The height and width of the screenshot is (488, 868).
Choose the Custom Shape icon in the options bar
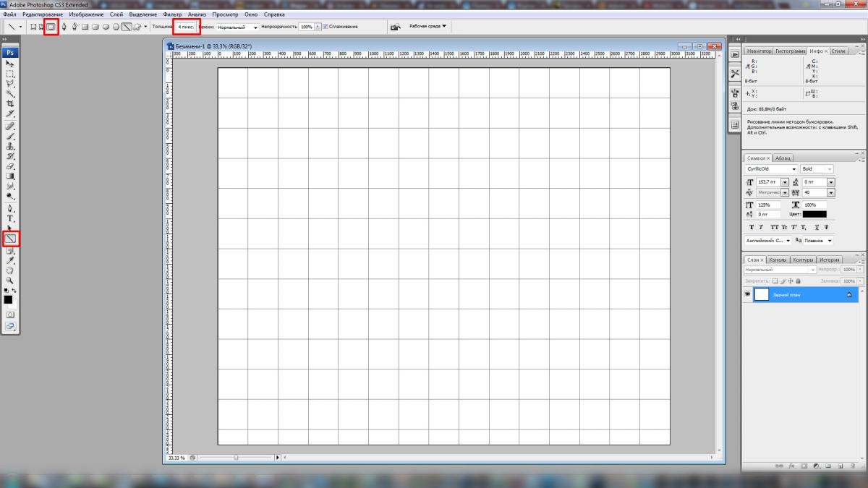tap(136, 27)
